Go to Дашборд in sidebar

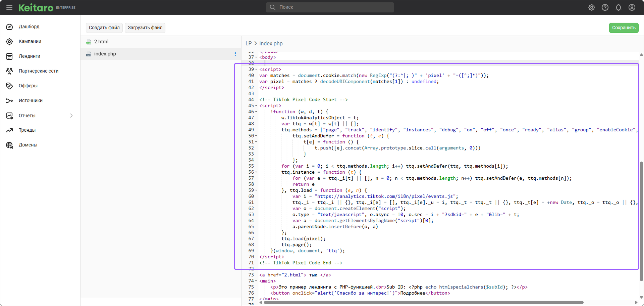(x=29, y=27)
